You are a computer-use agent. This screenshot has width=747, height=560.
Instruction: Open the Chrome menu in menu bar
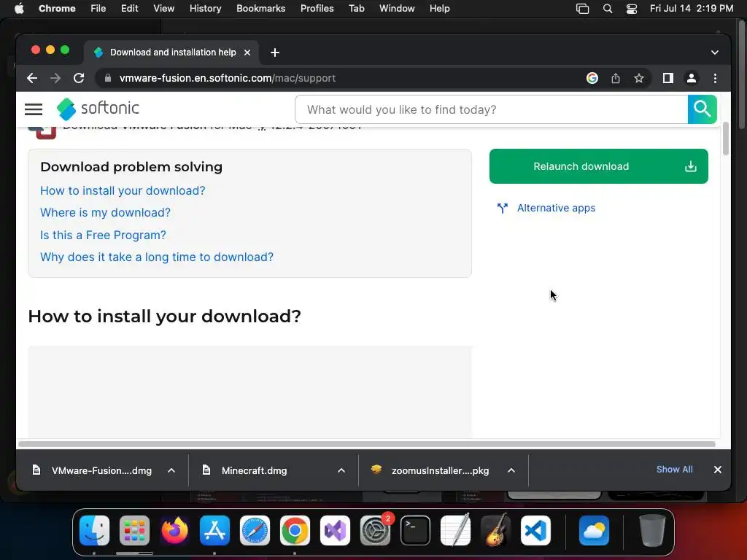point(57,9)
